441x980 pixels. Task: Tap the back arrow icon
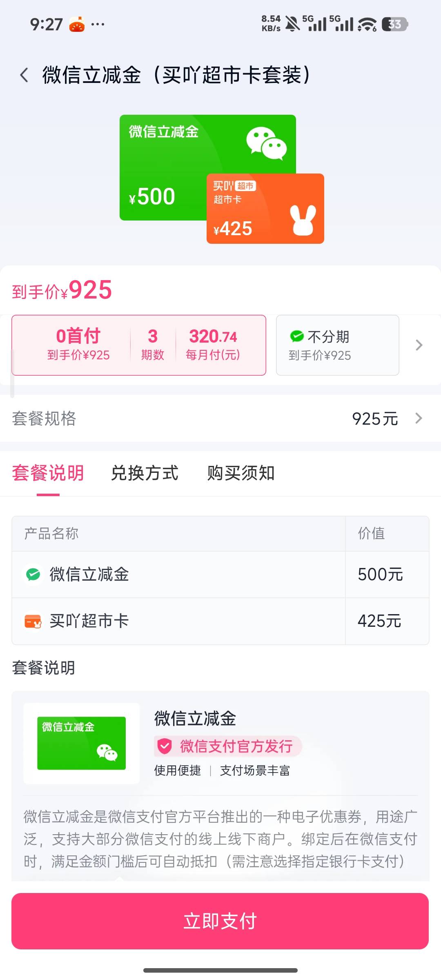(24, 75)
